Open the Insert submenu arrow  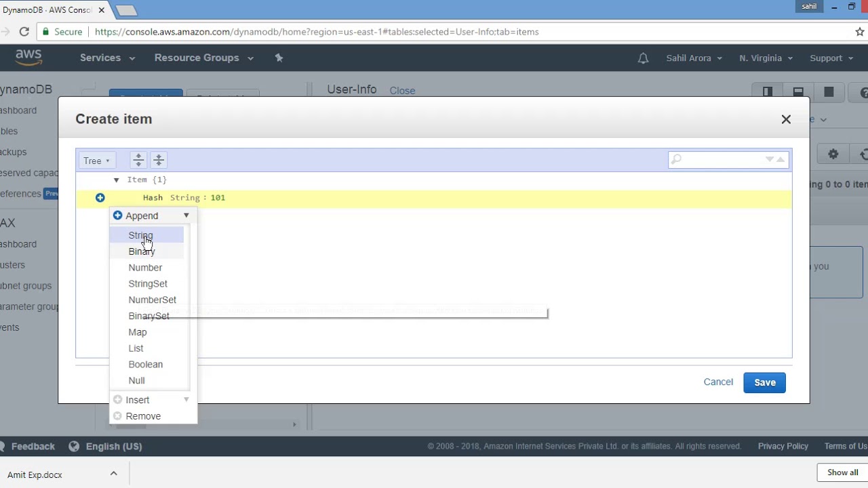point(186,400)
